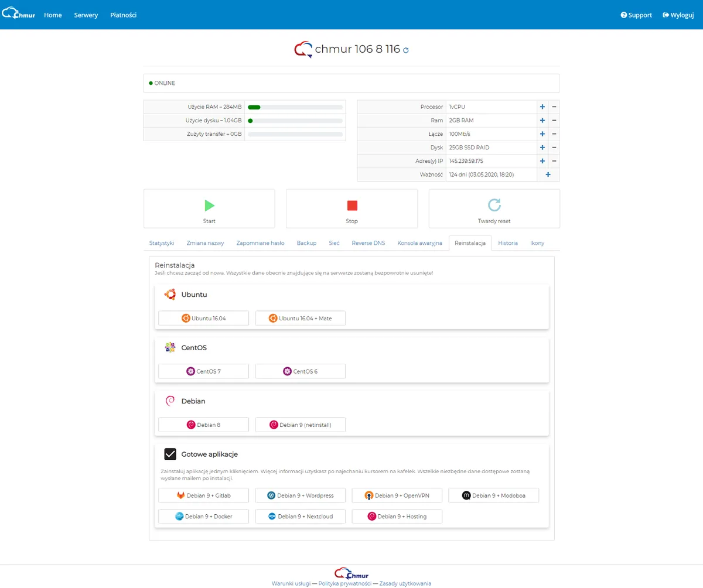Click the IP address 145.239.59.175
The height and width of the screenshot is (588, 703).
click(x=466, y=161)
